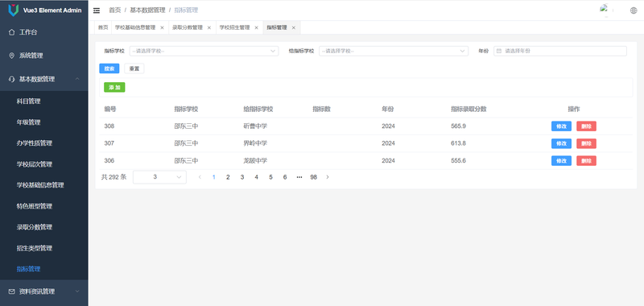The height and width of the screenshot is (306, 644).
Task: Go to next page arrow
Action: pos(328,177)
